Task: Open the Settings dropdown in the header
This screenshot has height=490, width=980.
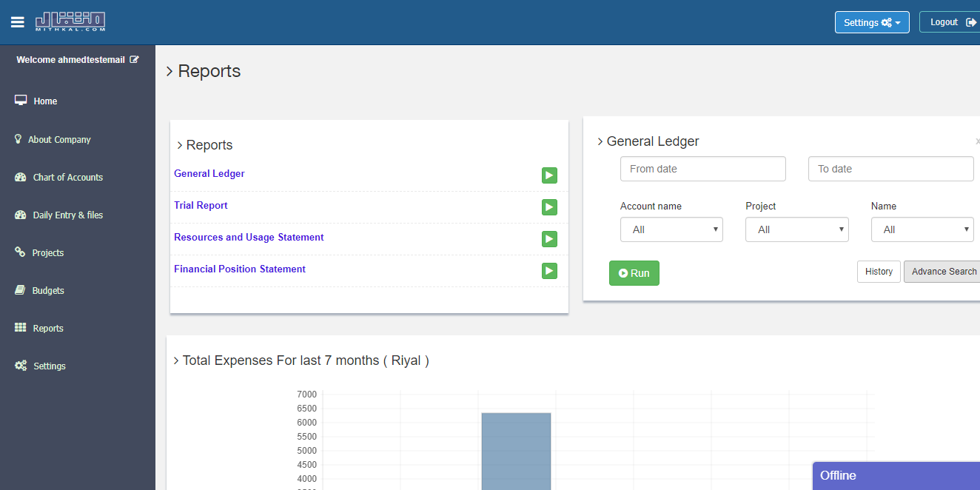Action: 872,22
